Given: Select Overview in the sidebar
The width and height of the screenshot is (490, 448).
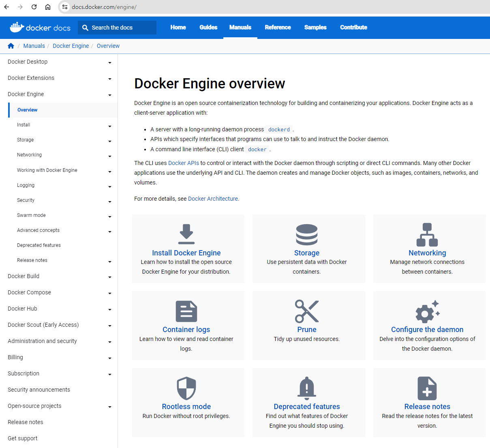Looking at the screenshot, I should tap(27, 110).
